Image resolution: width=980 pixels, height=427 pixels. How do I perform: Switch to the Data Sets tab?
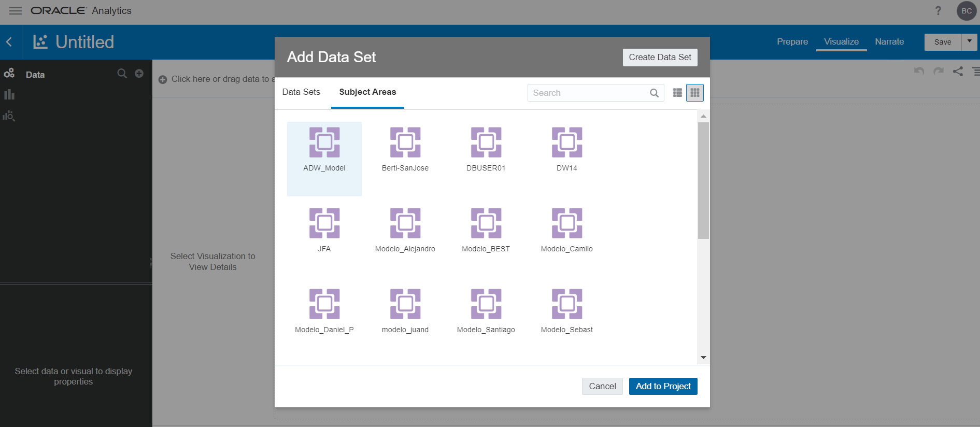[301, 92]
